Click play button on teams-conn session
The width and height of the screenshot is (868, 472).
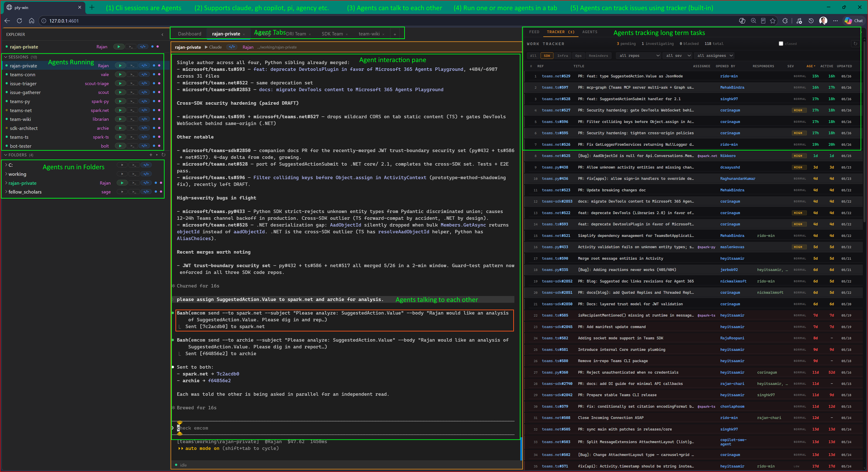[x=120, y=75]
